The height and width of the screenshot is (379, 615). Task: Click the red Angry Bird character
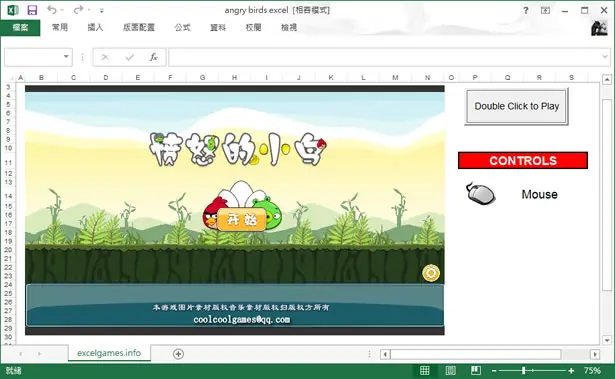click(213, 213)
